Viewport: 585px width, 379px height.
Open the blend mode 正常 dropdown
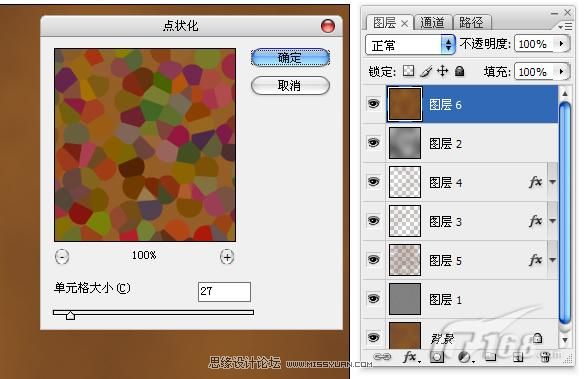410,45
